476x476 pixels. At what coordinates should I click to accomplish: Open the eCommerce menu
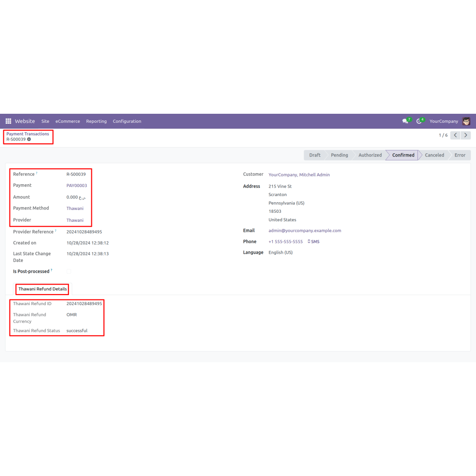click(68, 121)
